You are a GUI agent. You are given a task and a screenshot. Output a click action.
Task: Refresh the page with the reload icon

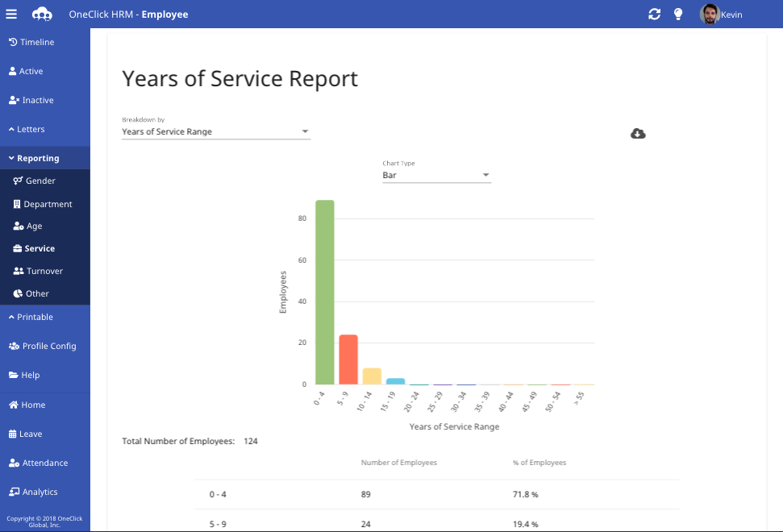click(655, 14)
